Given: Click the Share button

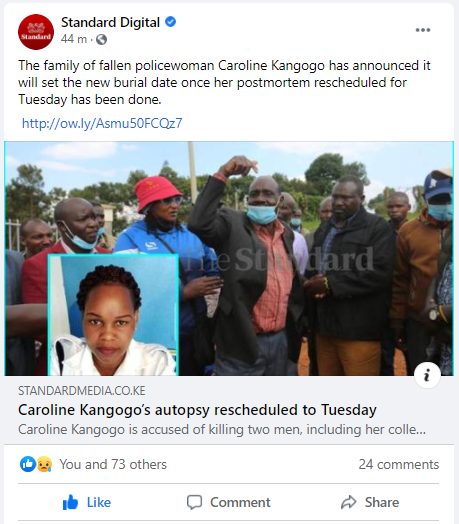Looking at the screenshot, I should pyautogui.click(x=370, y=502).
